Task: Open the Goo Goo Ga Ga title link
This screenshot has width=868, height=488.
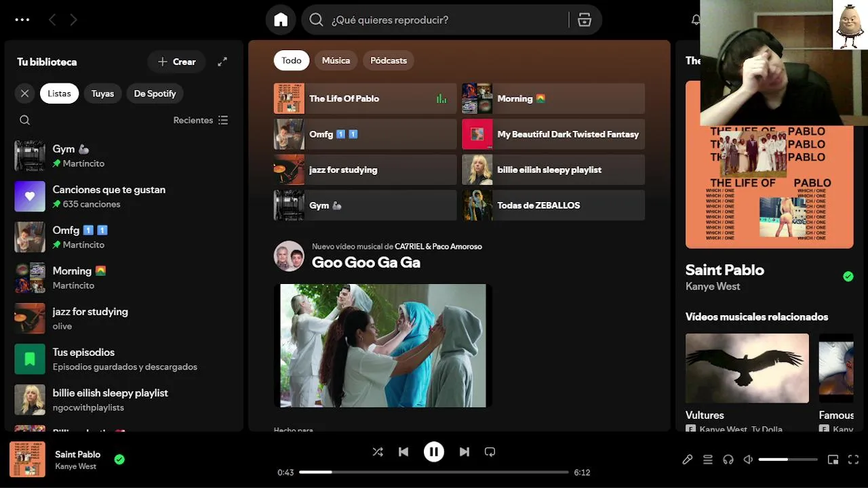Action: [366, 262]
